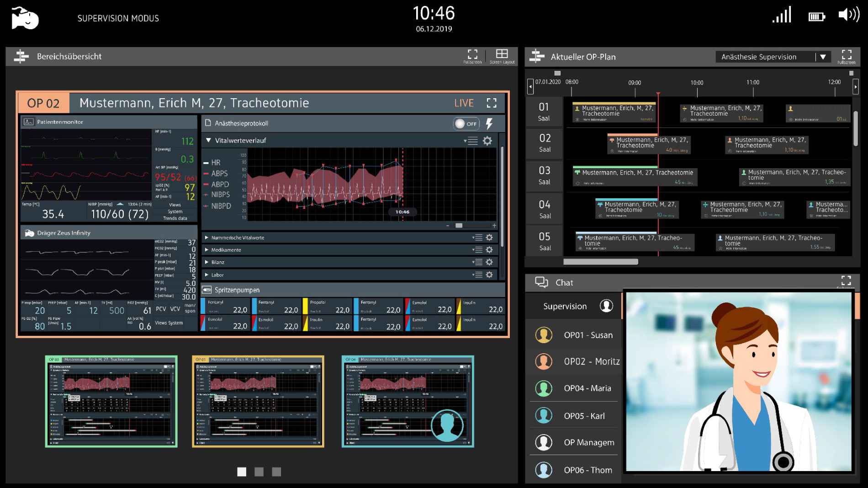Expand the Labor section

point(206,275)
